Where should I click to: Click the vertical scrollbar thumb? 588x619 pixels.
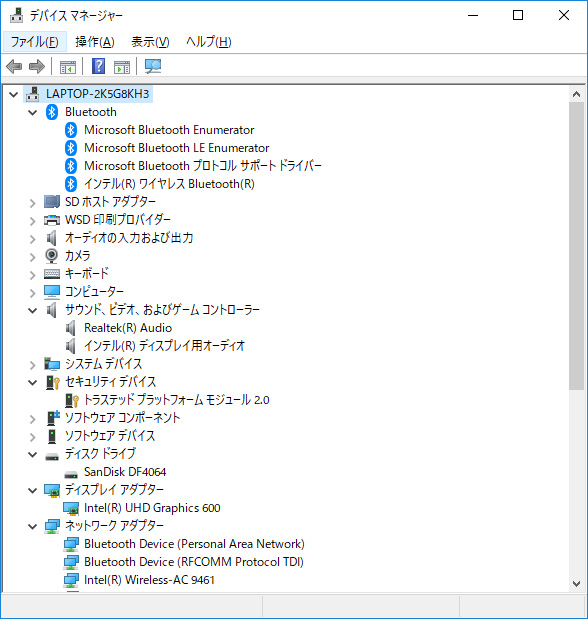pos(577,246)
